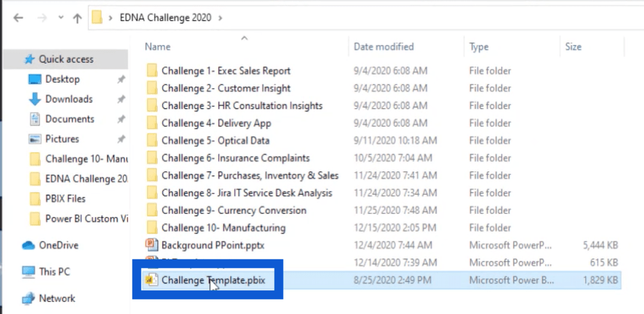Open the recent locations dropdown chevron
The image size is (644, 314).
coord(59,18)
